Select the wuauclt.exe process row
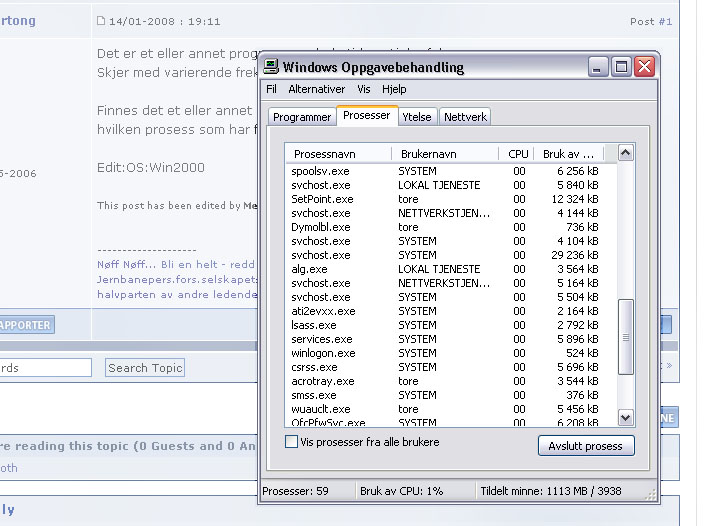713x526 pixels. click(451, 409)
